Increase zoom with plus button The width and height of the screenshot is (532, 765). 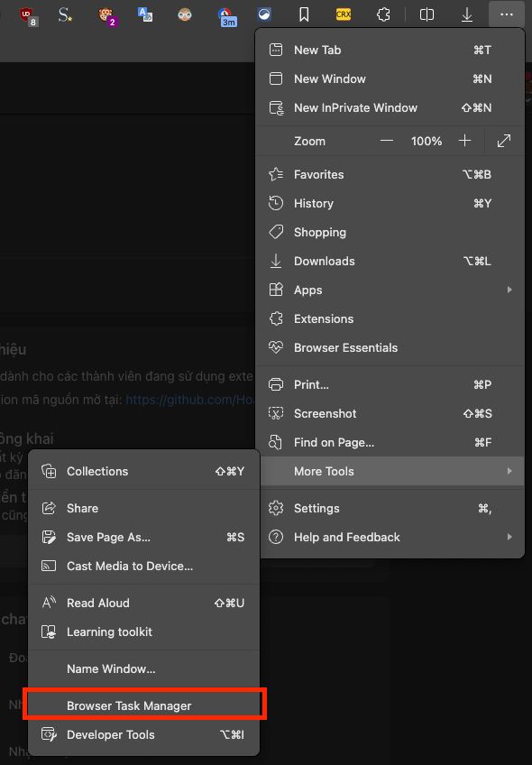pyautogui.click(x=464, y=141)
